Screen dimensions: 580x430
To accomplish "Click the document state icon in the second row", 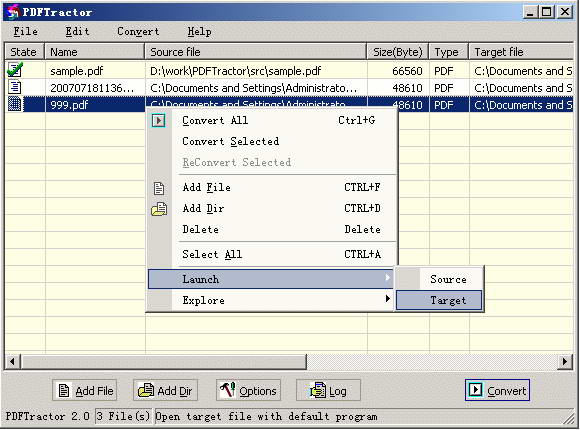I will 14,87.
